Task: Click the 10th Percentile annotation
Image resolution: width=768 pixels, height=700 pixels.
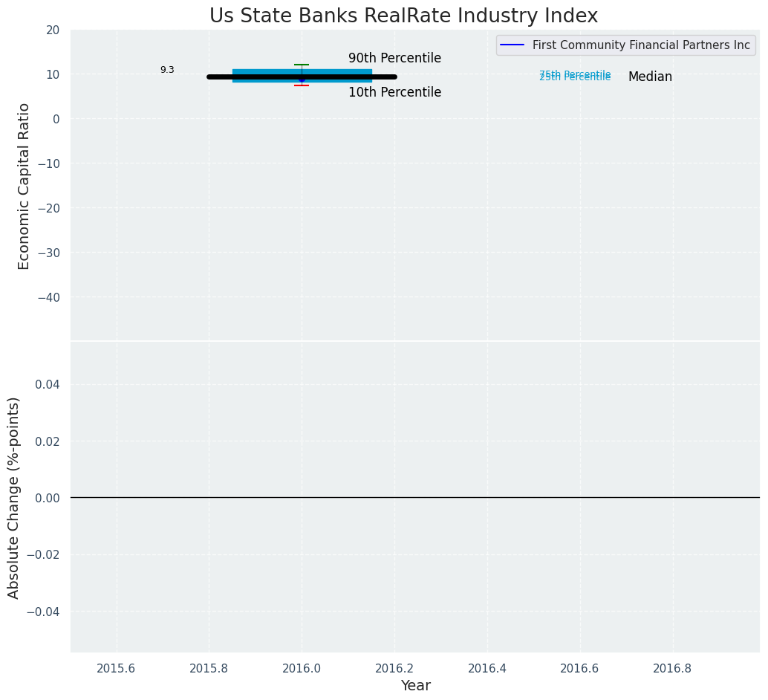Action: pos(394,93)
